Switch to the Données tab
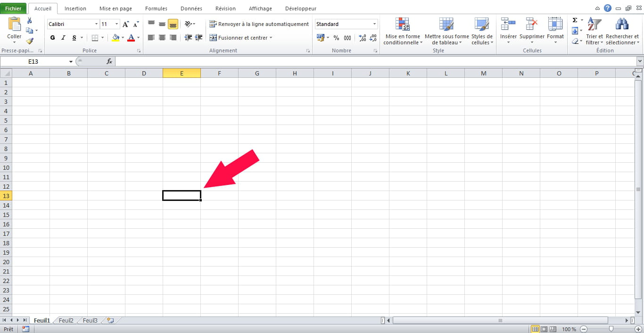 [191, 8]
